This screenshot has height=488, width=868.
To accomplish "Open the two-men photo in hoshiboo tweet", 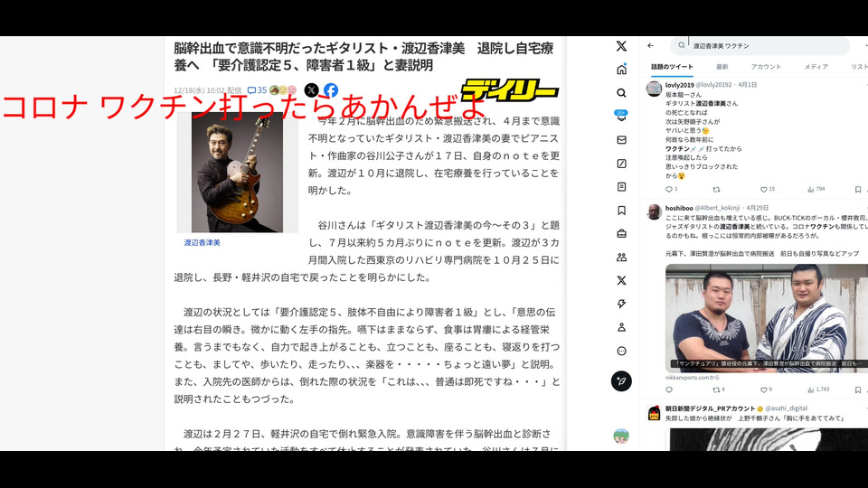I will click(x=767, y=317).
